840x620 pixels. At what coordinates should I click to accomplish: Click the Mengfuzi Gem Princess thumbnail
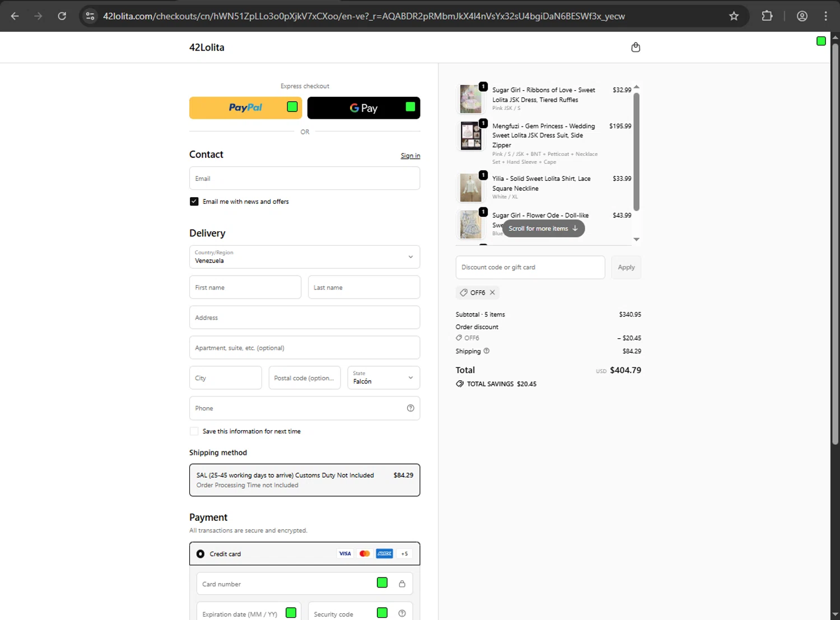point(471,136)
